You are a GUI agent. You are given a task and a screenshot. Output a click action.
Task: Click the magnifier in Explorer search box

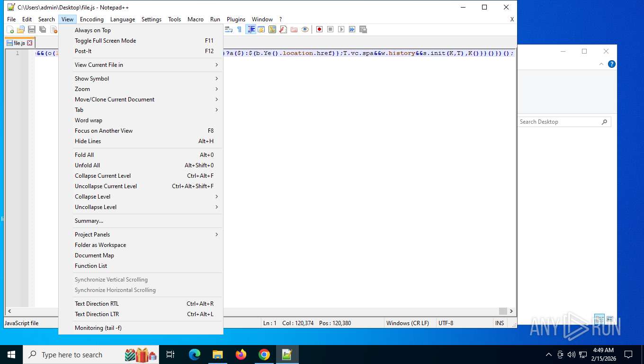pos(604,122)
